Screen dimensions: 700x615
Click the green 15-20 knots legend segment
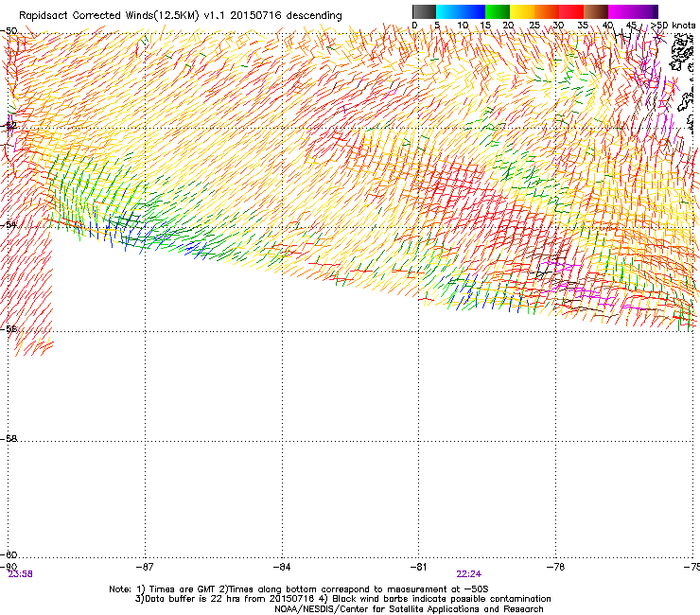(498, 11)
